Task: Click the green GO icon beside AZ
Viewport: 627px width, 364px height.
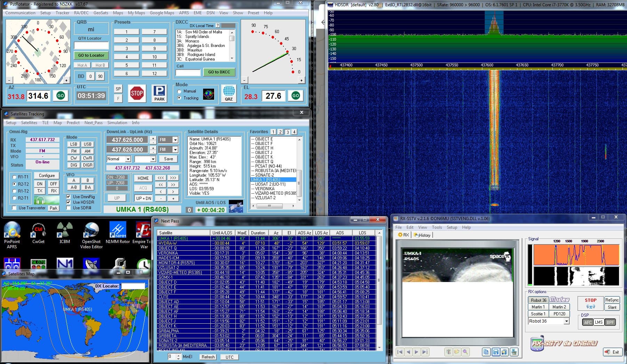Action: click(x=61, y=96)
